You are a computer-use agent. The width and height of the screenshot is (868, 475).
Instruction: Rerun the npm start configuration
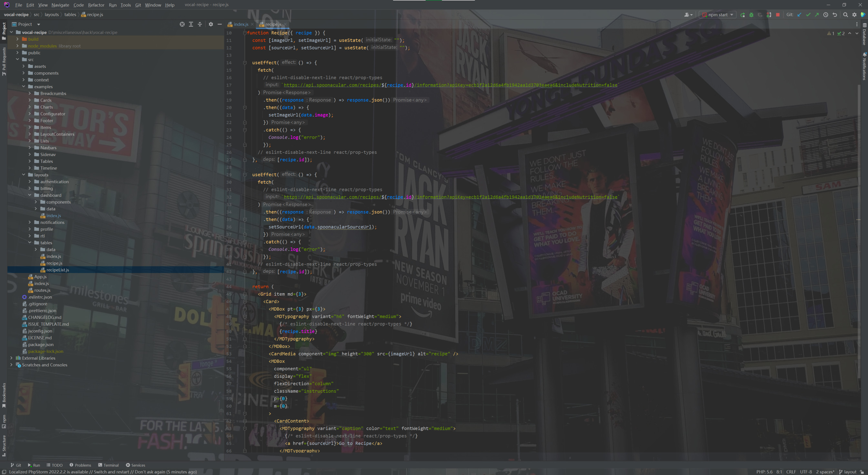tap(742, 15)
